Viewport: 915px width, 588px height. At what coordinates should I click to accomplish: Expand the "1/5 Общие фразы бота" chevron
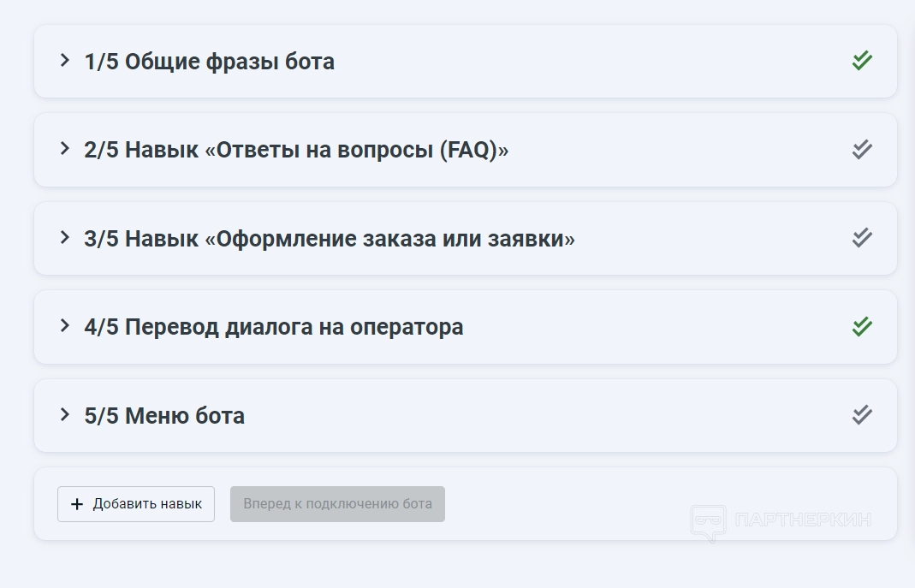click(x=64, y=60)
